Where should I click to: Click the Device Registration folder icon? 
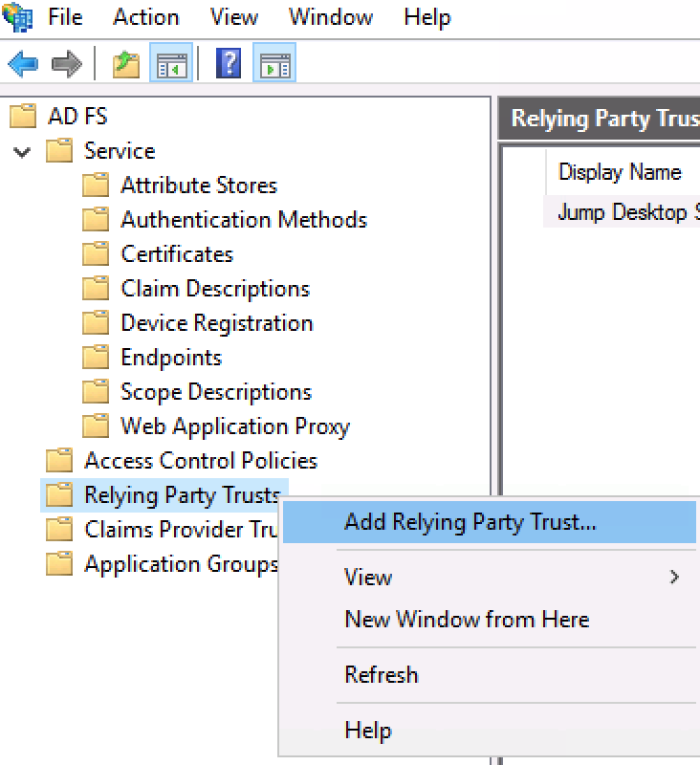(96, 323)
